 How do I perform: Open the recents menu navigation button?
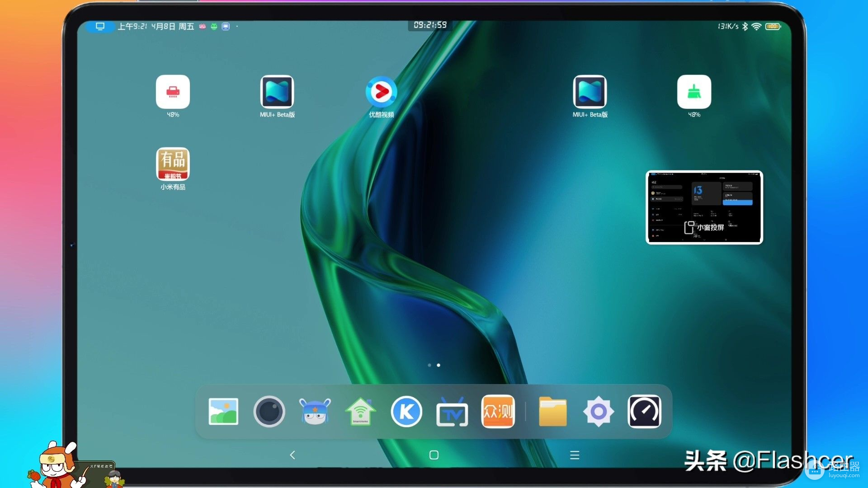coord(575,455)
